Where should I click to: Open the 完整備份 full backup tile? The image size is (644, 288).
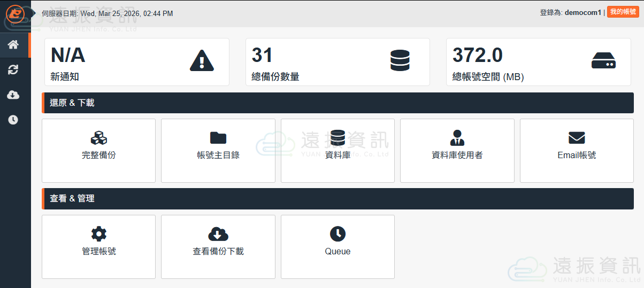[x=98, y=150]
